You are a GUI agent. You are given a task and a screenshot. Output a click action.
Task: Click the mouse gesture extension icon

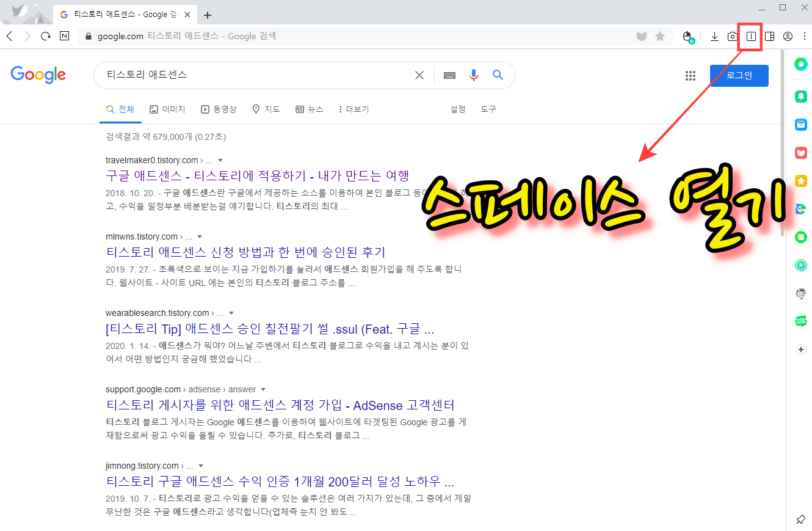[688, 37]
